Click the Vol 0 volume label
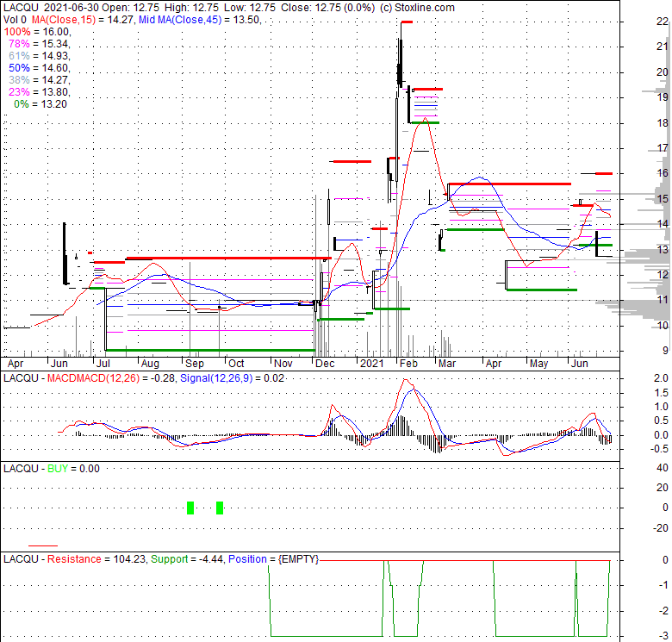 click(15, 20)
